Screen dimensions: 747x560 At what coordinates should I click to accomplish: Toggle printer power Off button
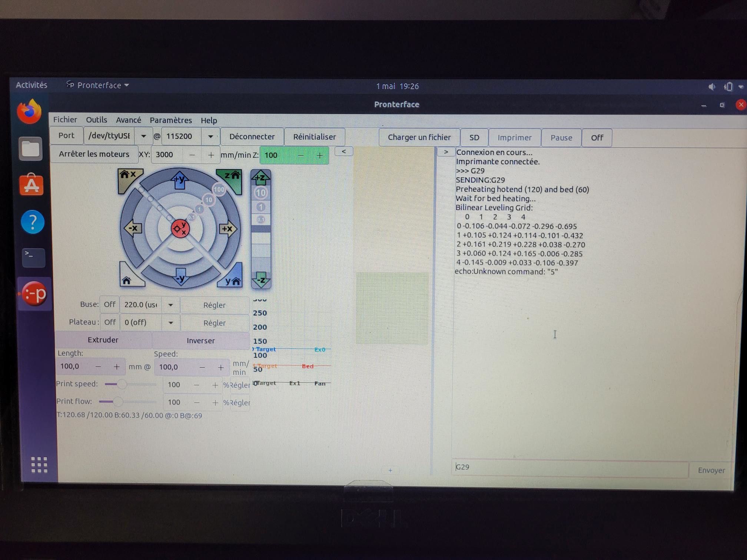coord(597,138)
